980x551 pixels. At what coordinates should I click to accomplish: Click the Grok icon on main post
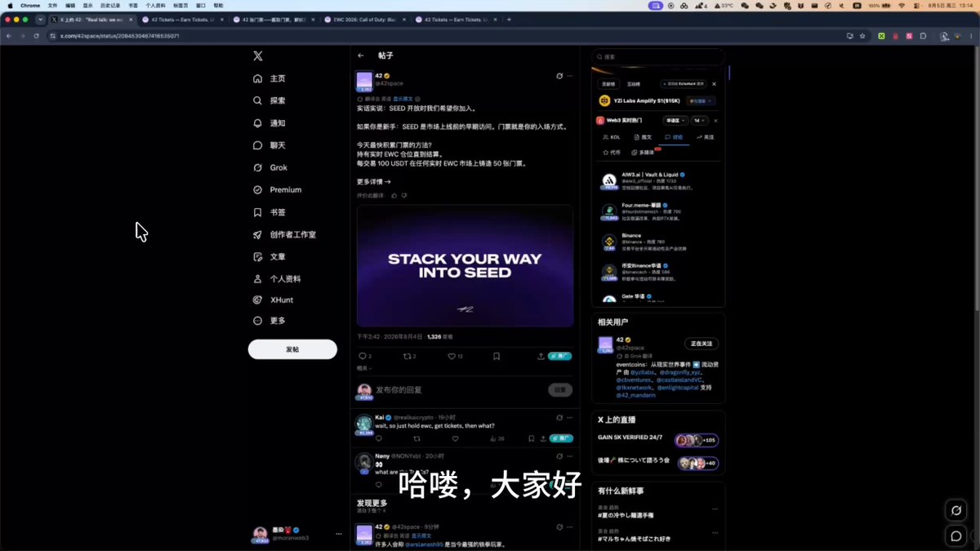559,76
